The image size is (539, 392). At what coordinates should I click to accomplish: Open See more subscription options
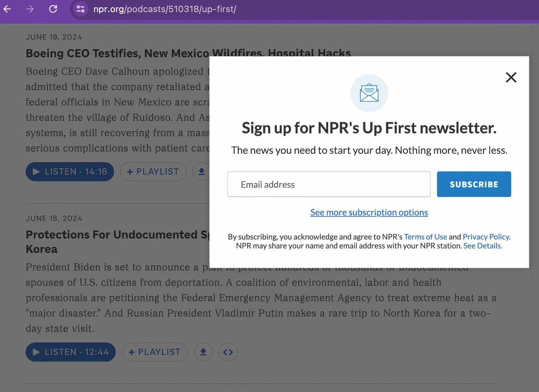coord(369,212)
